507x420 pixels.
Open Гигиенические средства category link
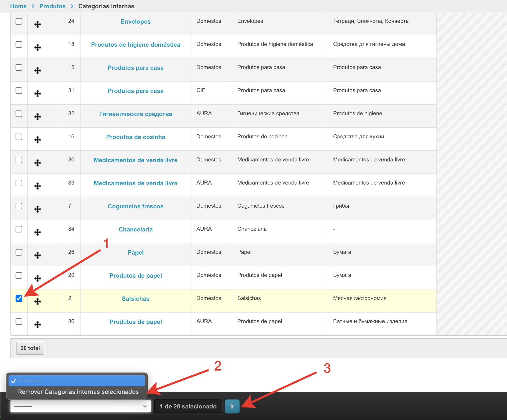(135, 114)
